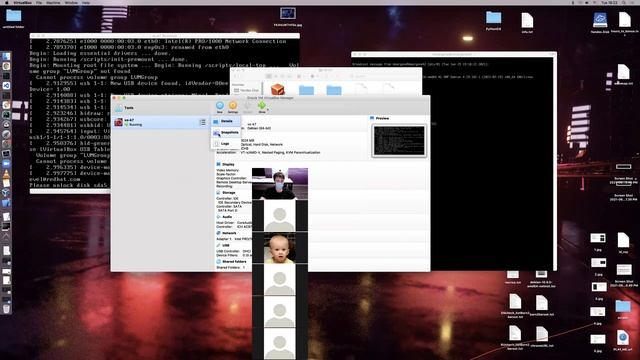Choose Logs in the popup menu
640x360 pixels.
tap(226, 144)
